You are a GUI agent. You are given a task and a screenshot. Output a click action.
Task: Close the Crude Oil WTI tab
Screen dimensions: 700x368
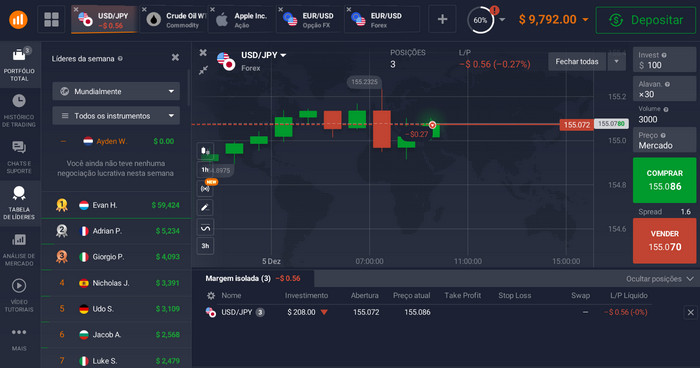(x=144, y=9)
